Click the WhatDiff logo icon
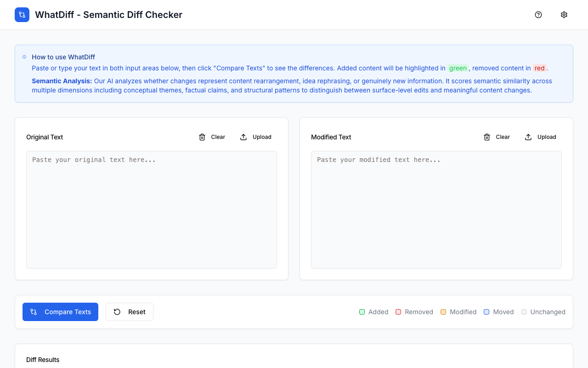 point(22,14)
